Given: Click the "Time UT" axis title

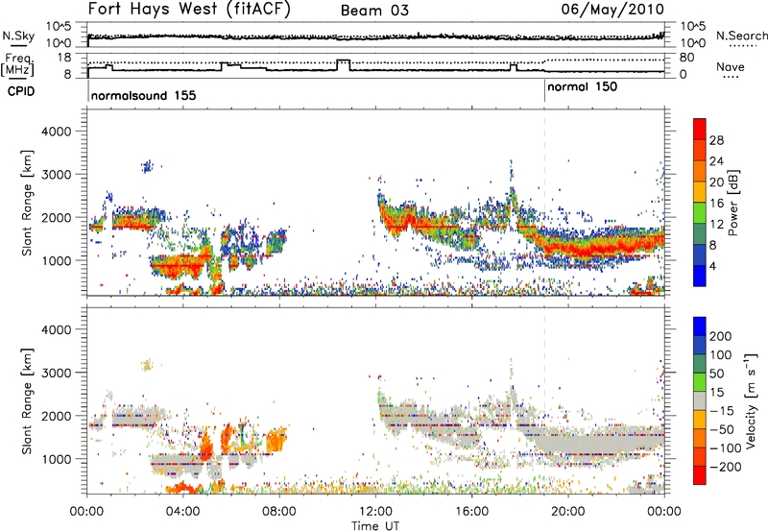Looking at the screenshot, I should coord(375,525).
